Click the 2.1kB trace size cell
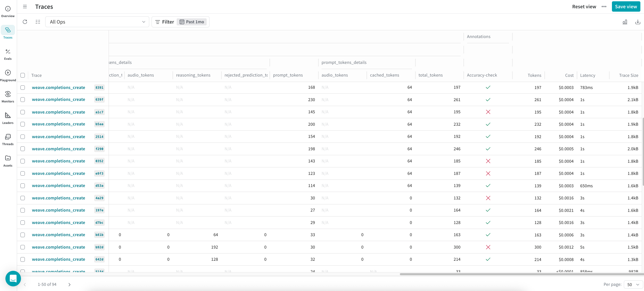 click(x=633, y=100)
